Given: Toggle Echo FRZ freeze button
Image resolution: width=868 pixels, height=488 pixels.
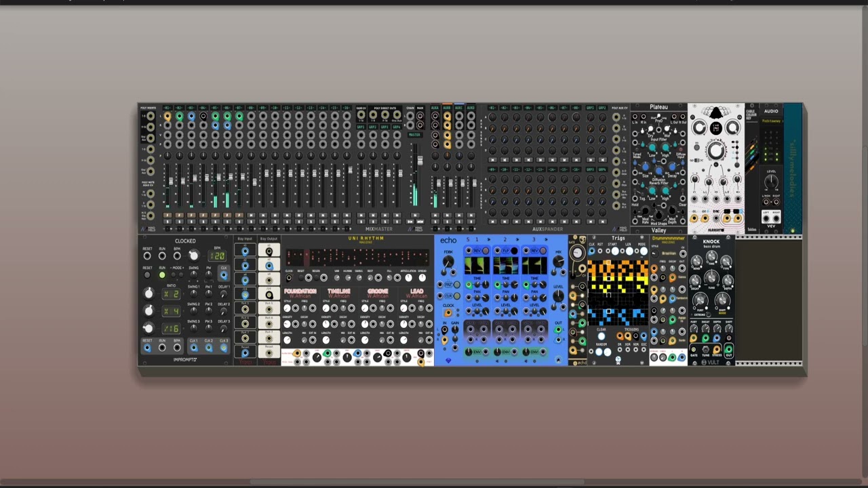Looking at the screenshot, I should point(456,285).
